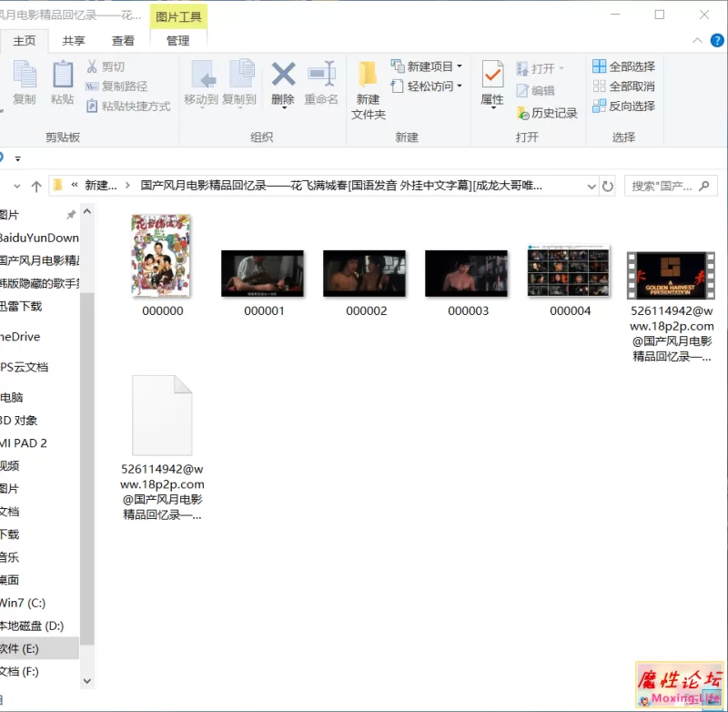The width and height of the screenshot is (728, 712).
Task: Open the Copy to (复制到) menu
Action: point(239,84)
